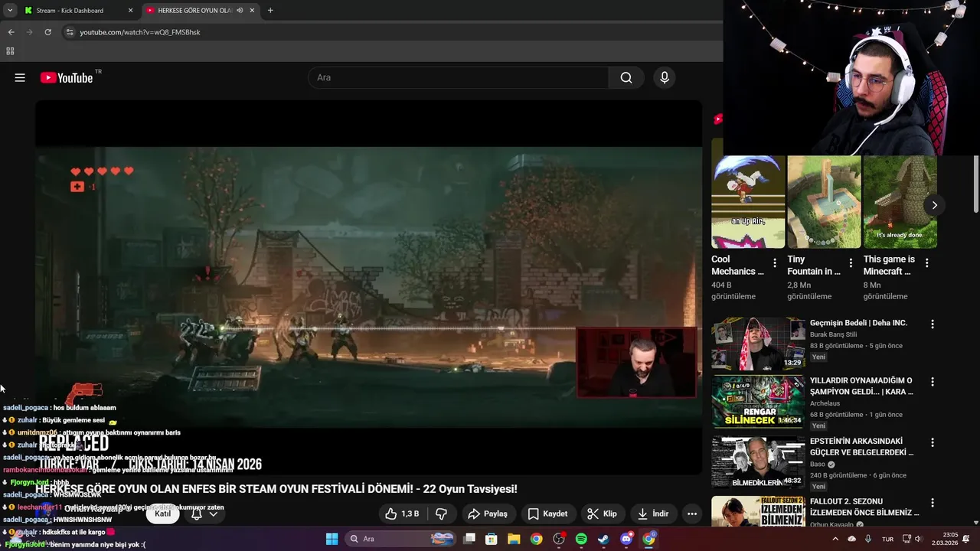Open Steam from the taskbar

tap(603, 539)
